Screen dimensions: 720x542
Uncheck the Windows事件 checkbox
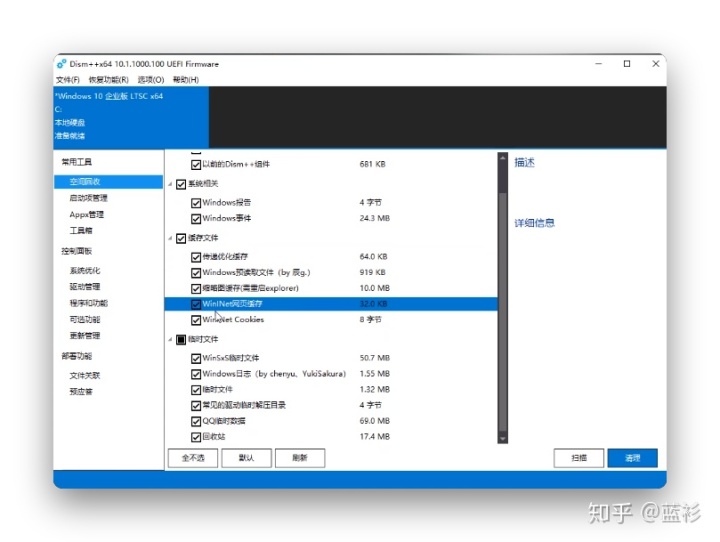tap(196, 219)
